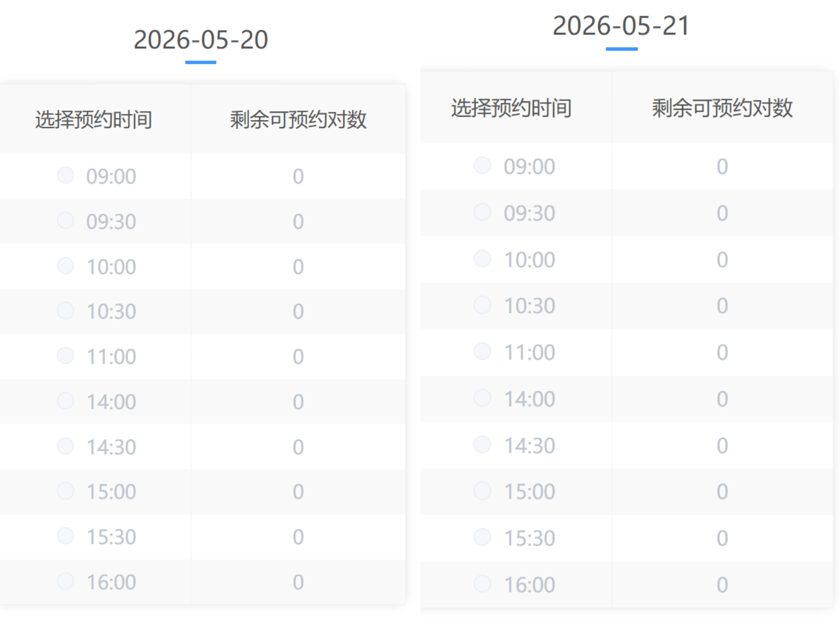Select 09:00 radio for 2026-05-21
The height and width of the screenshot is (630, 840).
pyautogui.click(x=482, y=166)
